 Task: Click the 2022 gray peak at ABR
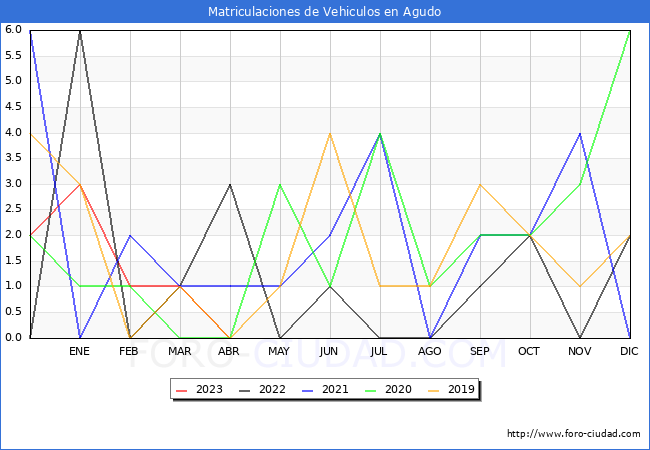point(230,184)
